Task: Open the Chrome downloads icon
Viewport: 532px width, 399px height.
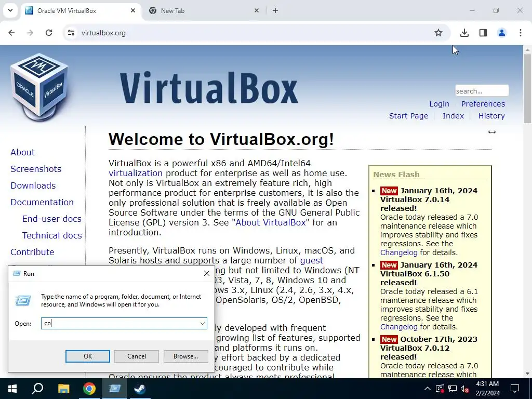Action: [464, 33]
